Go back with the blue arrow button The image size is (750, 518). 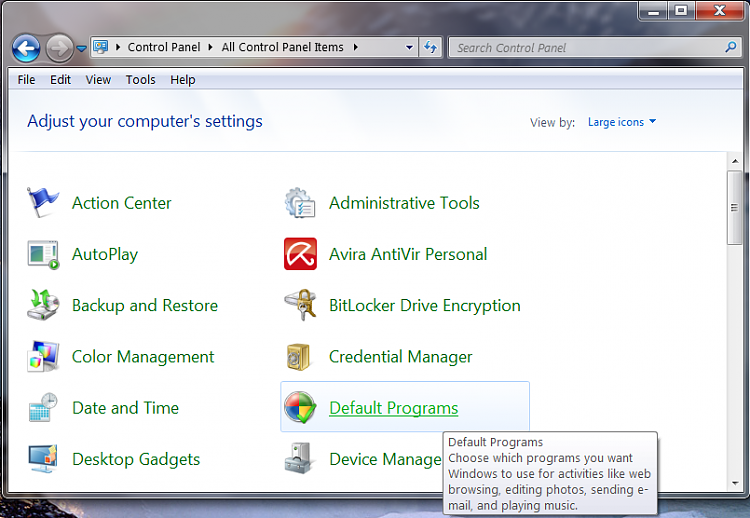(26, 48)
